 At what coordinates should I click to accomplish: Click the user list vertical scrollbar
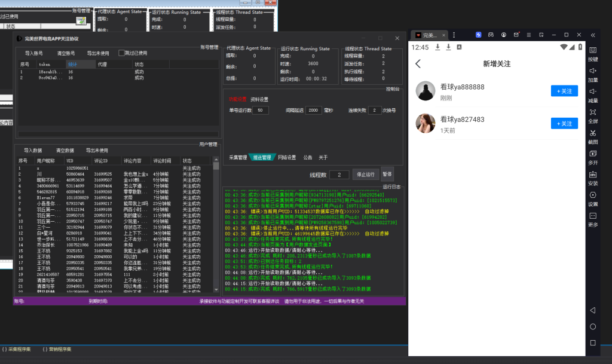[216, 227]
